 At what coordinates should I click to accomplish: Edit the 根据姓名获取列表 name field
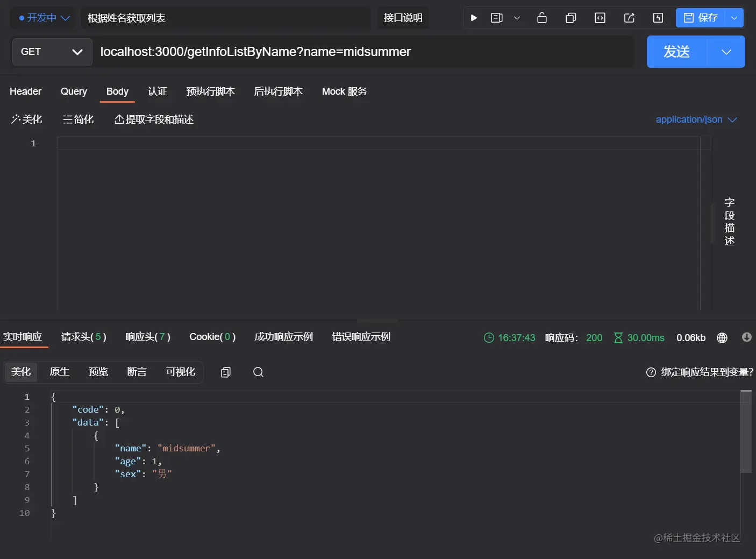pos(226,18)
